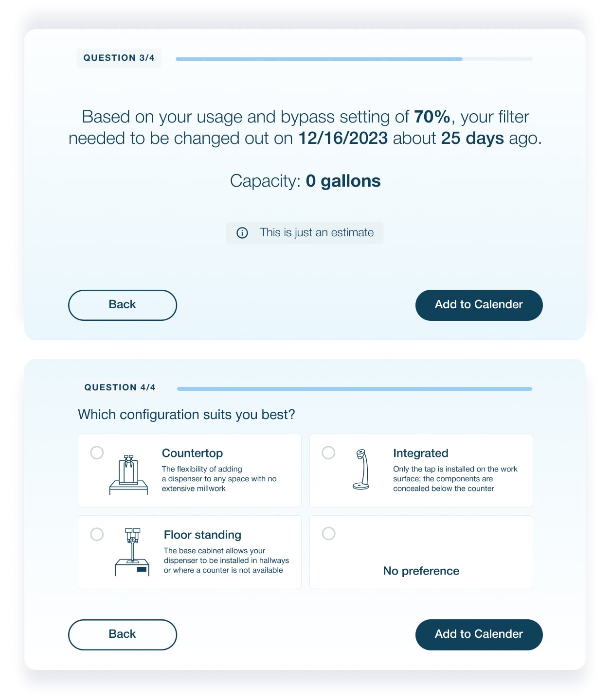Select the Countertop radio button
611x700 pixels.
pyautogui.click(x=97, y=453)
